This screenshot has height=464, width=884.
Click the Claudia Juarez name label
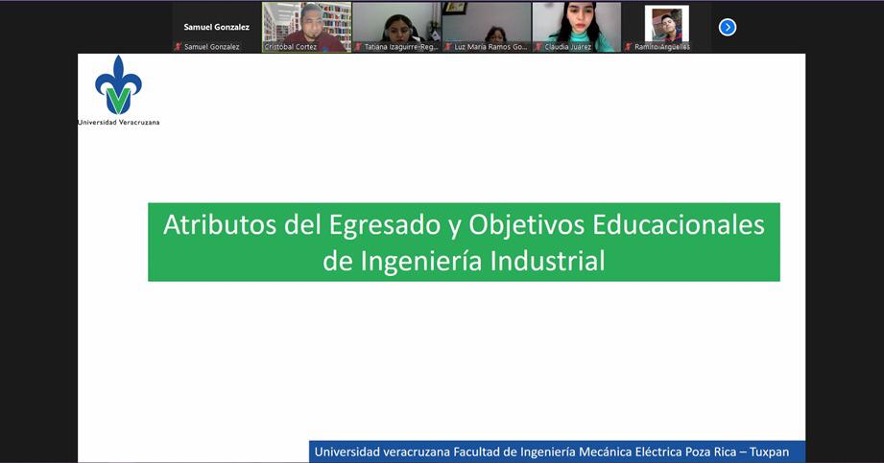tap(568, 47)
